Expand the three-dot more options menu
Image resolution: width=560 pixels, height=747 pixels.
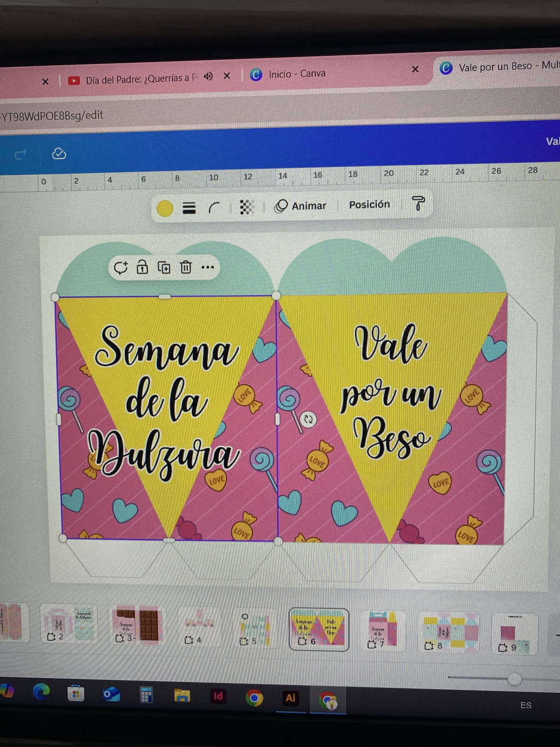208,268
